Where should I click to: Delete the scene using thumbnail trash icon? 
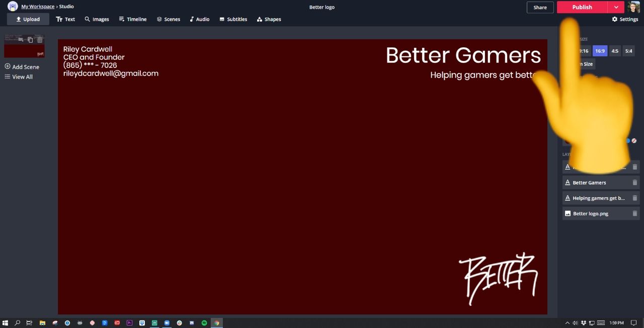click(40, 40)
